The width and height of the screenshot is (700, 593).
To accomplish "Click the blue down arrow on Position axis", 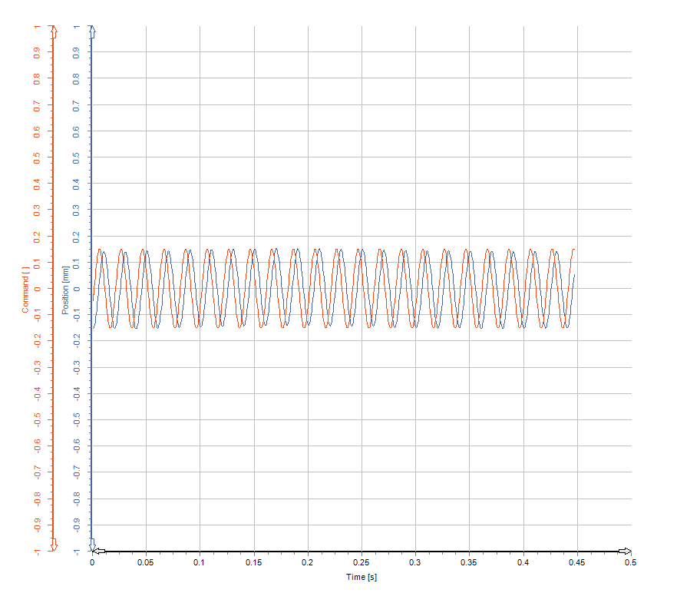I will [92, 545].
